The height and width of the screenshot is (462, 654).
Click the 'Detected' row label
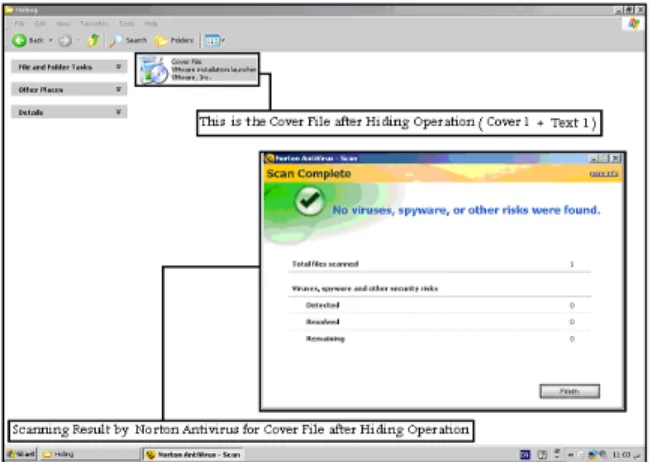(323, 305)
